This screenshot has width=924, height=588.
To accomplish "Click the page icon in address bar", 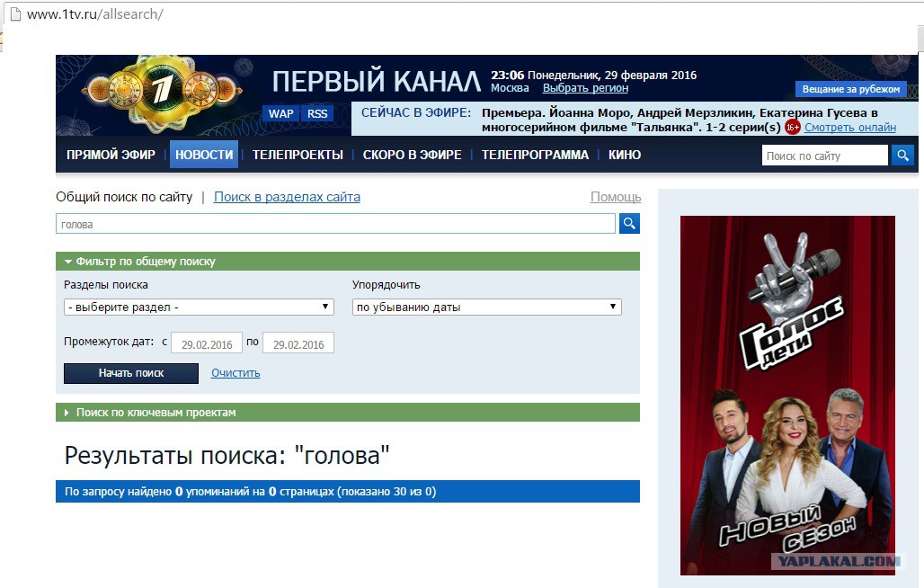I will click(14, 14).
